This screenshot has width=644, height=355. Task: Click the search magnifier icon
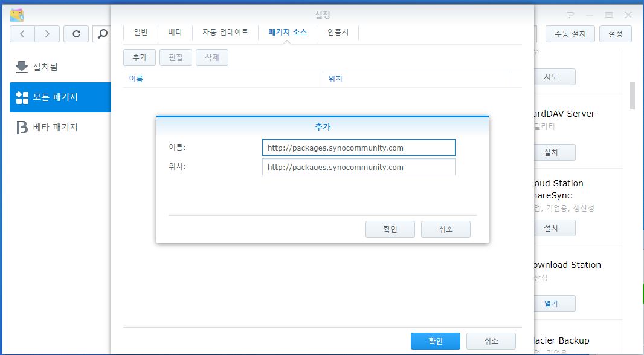[x=102, y=34]
